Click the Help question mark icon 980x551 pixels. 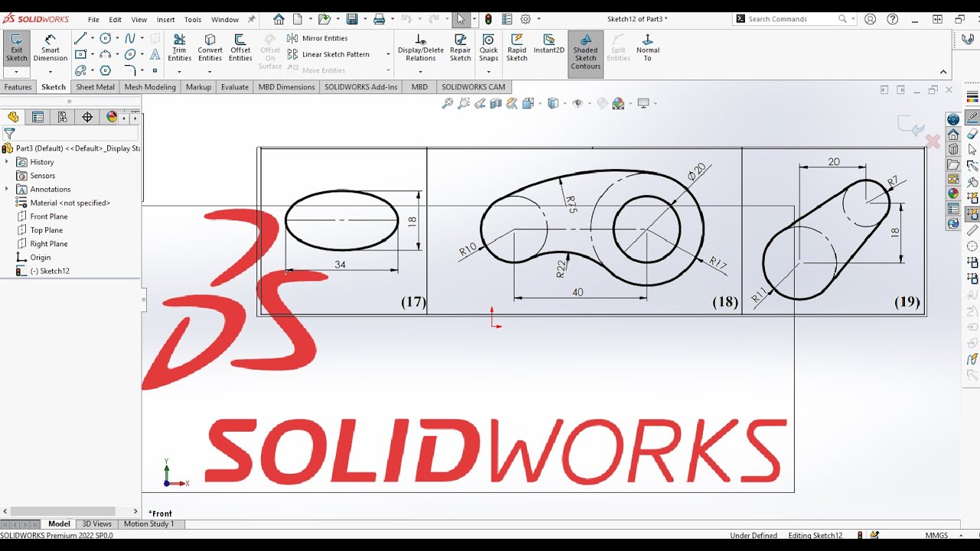click(x=892, y=19)
